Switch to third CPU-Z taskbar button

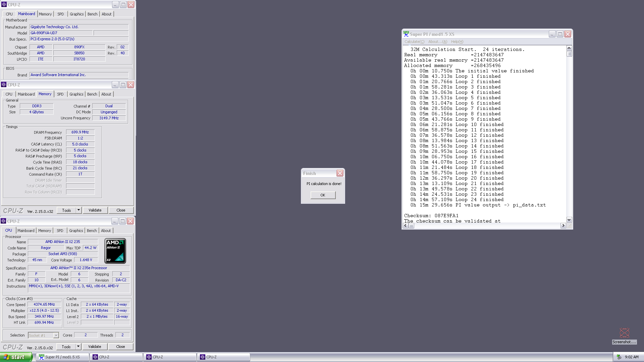[x=223, y=357]
